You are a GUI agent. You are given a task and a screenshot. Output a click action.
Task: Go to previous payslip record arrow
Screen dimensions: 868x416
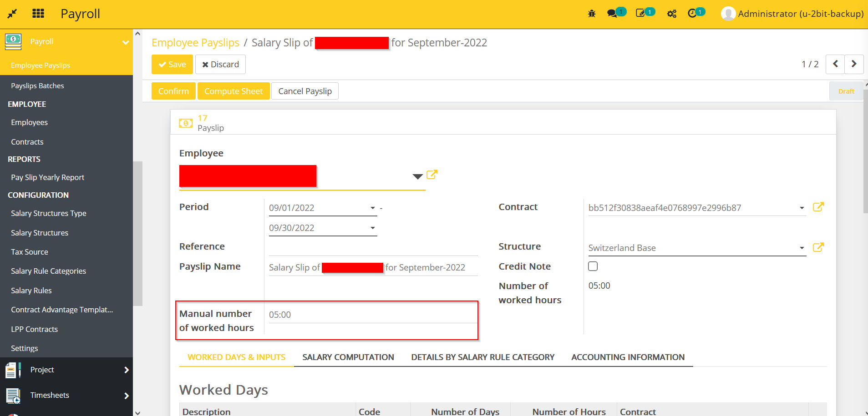coord(835,64)
